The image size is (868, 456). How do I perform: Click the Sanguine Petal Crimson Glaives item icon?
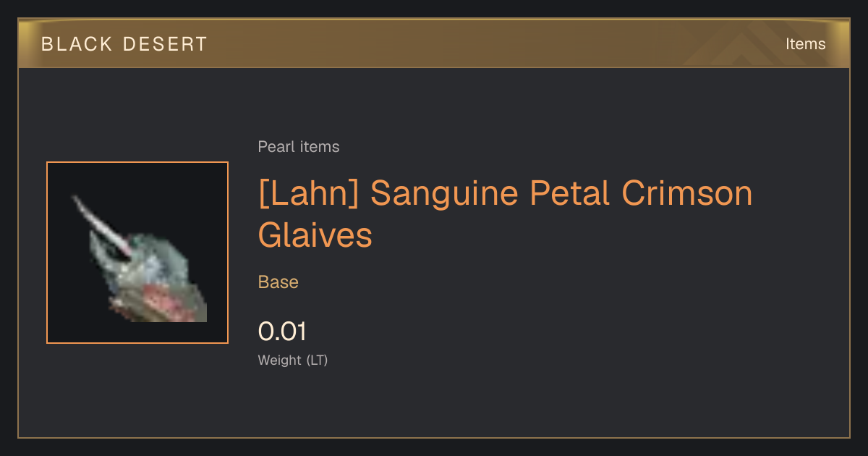pyautogui.click(x=137, y=253)
